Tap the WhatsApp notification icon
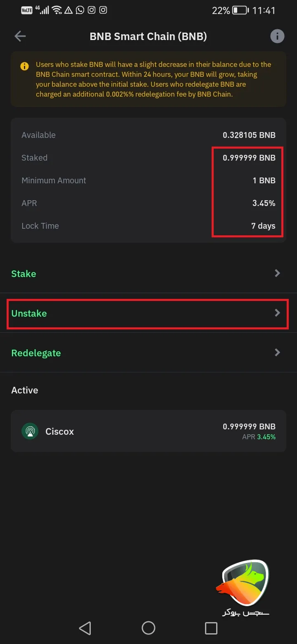Screen dimensions: 297x644 click(x=80, y=10)
